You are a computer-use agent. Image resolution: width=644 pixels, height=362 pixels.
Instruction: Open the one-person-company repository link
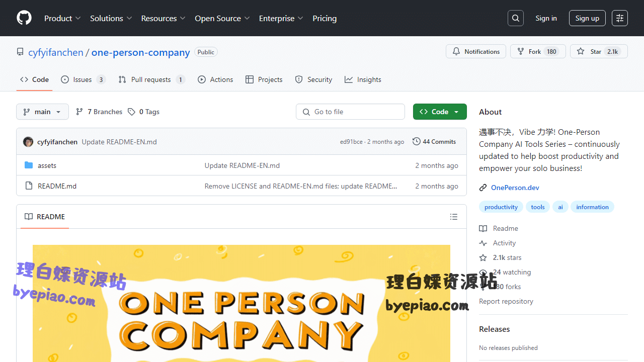click(x=141, y=52)
